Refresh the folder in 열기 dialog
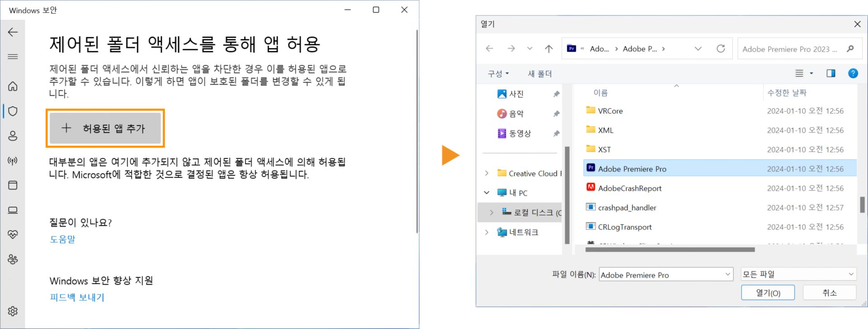 [x=721, y=49]
